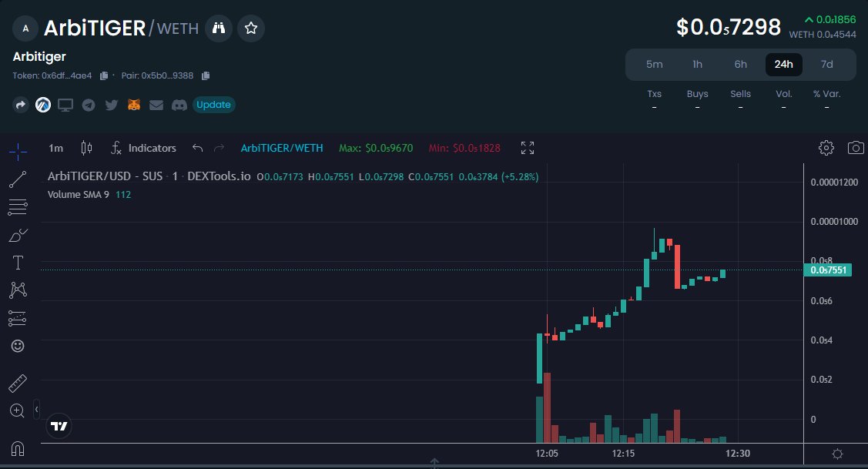Undo the last chart action

pyautogui.click(x=198, y=148)
